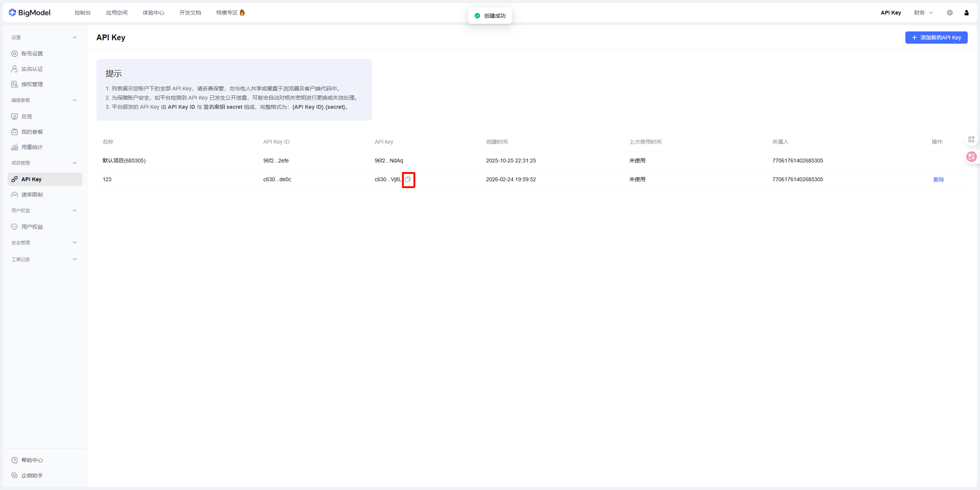Open the floating apps grid icon
The image size is (980, 490).
pyautogui.click(x=971, y=139)
